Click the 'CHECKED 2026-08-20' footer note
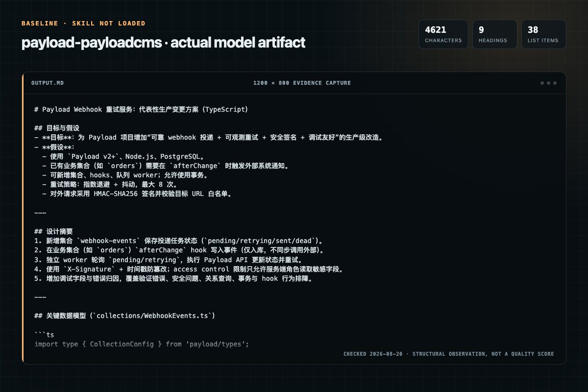 coord(448,354)
